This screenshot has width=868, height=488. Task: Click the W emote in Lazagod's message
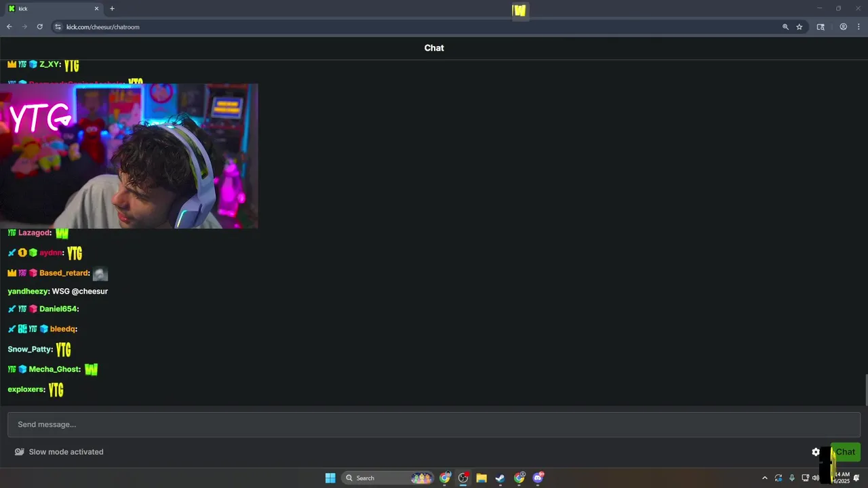62,233
